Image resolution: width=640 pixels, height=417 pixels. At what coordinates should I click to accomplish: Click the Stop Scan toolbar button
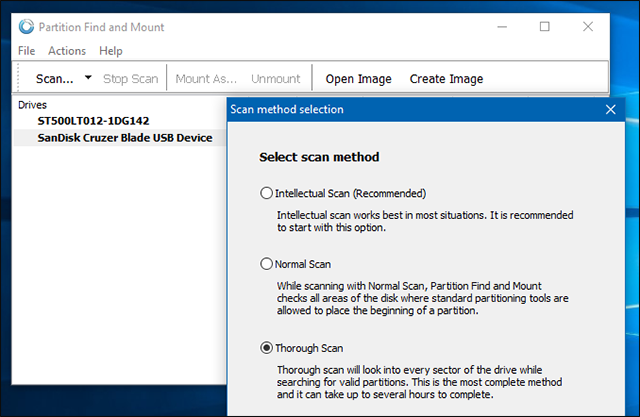pyautogui.click(x=130, y=78)
